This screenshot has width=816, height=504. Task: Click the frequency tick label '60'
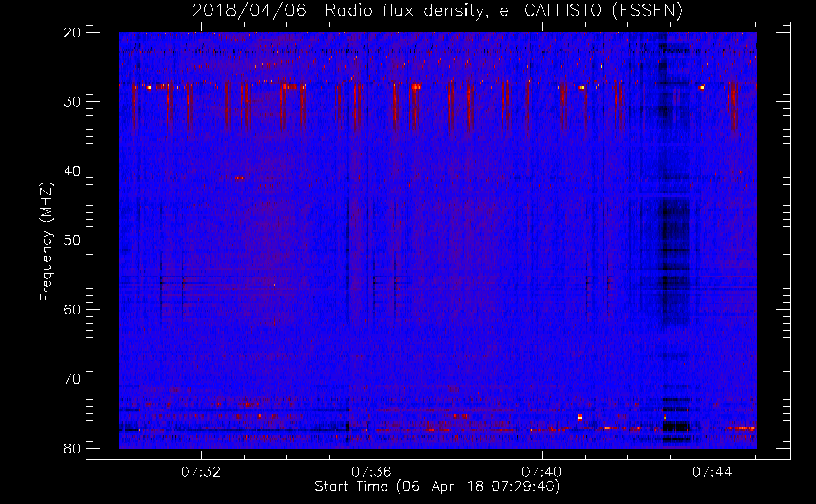(x=72, y=309)
